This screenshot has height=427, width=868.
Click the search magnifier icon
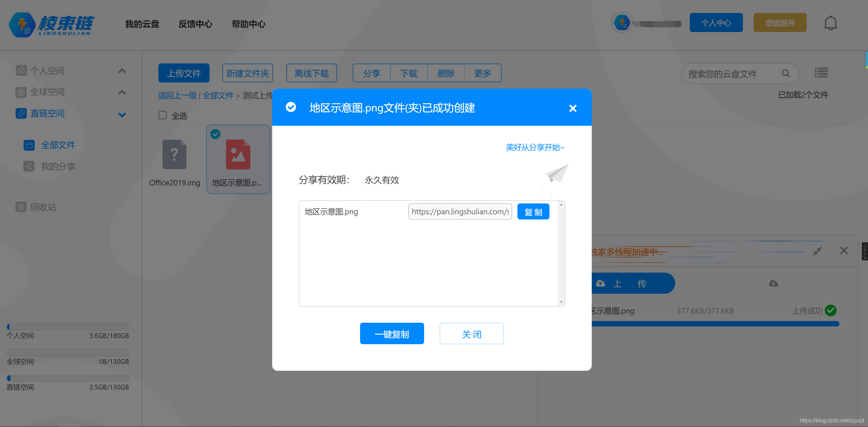[x=786, y=73]
